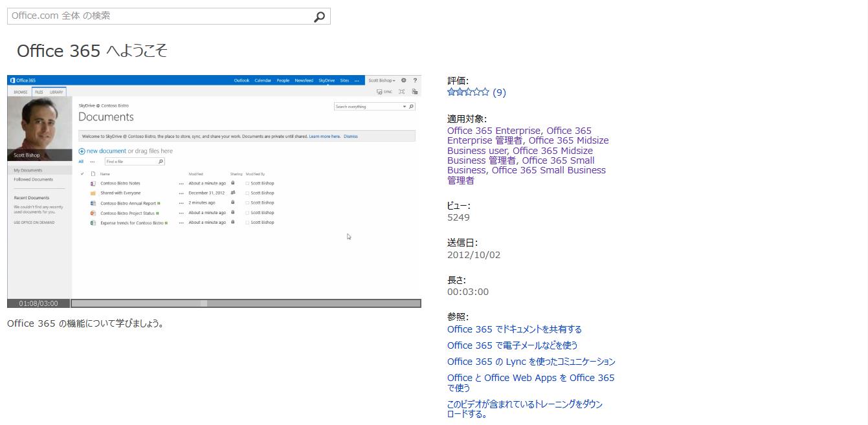Click the Contoso Bistro Annual Report Word icon
Image resolution: width=868 pixels, height=425 pixels.
pos(93,203)
